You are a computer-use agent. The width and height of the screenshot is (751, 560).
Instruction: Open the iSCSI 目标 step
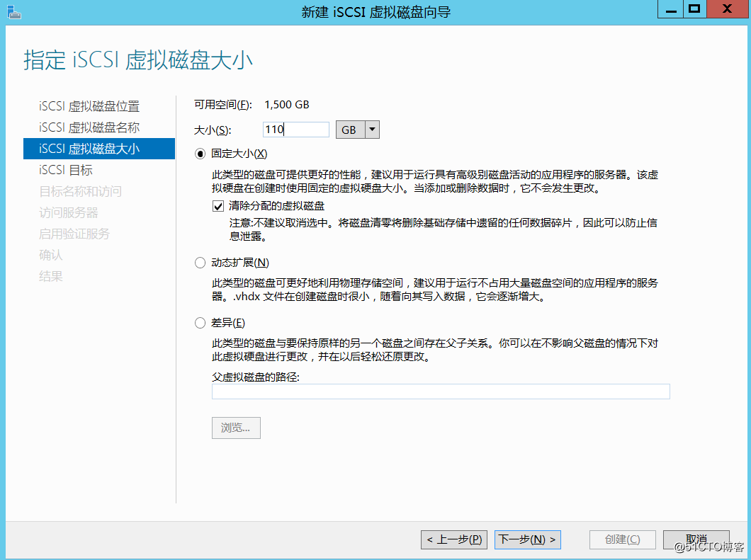[x=66, y=171]
